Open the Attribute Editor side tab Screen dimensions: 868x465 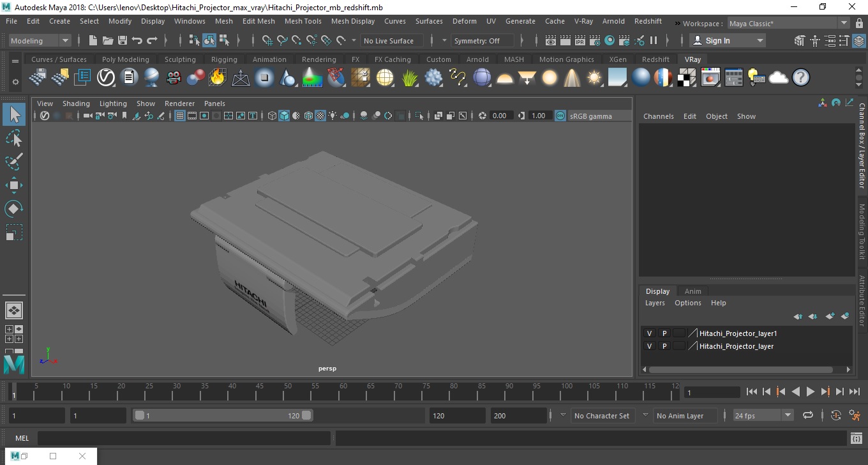862,300
